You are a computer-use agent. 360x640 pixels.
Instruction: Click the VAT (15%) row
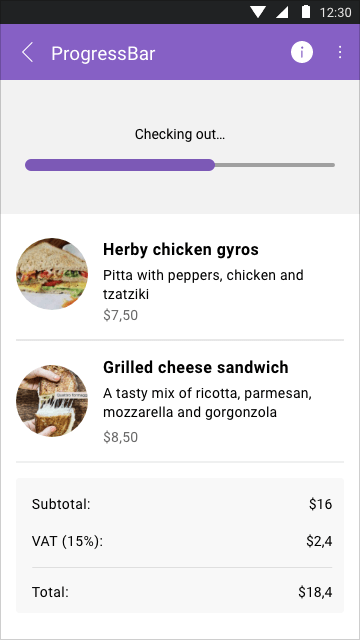click(x=180, y=541)
